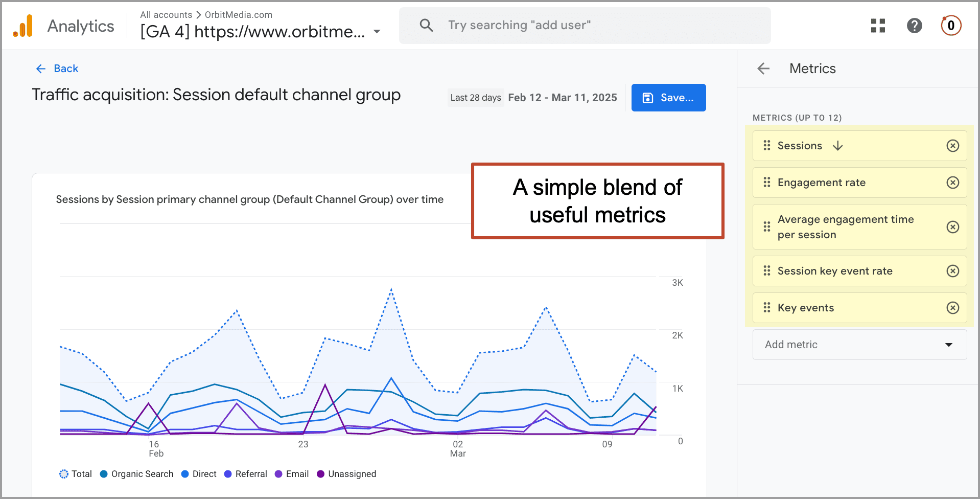The width and height of the screenshot is (980, 499).
Task: Remove Average engagement time per session metric
Action: coord(952,227)
